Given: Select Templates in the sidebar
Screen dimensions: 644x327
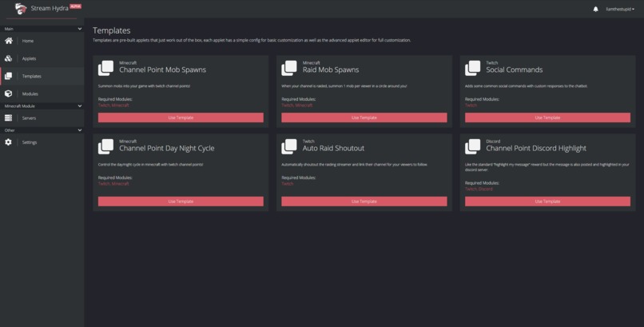Looking at the screenshot, I should click(42, 76).
